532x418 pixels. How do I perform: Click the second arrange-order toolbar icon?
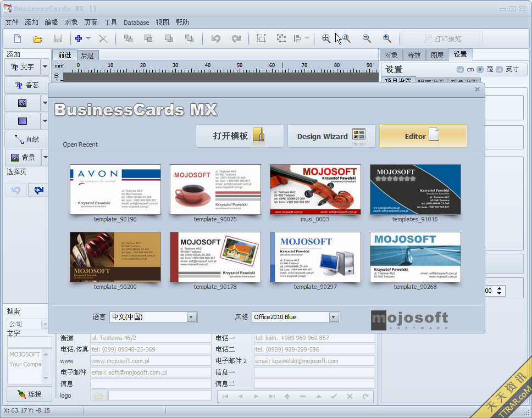[x=148, y=38]
